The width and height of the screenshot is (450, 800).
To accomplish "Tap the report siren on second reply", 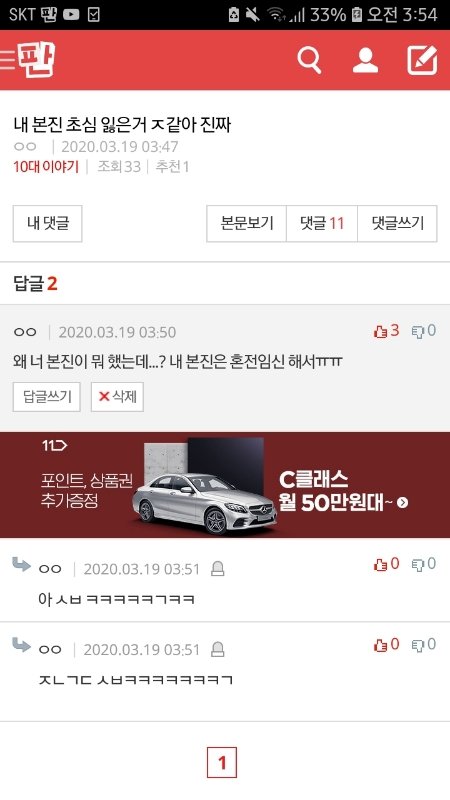I will click(x=218, y=649).
